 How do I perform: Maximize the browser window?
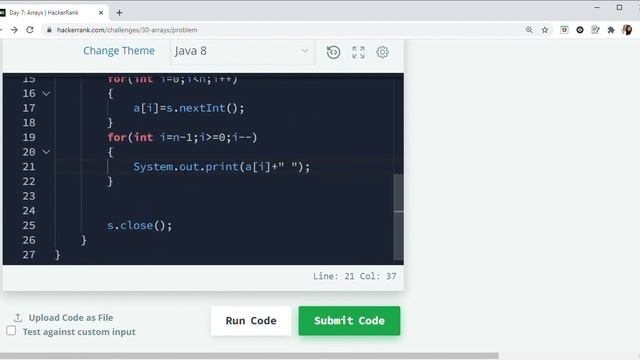tap(619, 7)
